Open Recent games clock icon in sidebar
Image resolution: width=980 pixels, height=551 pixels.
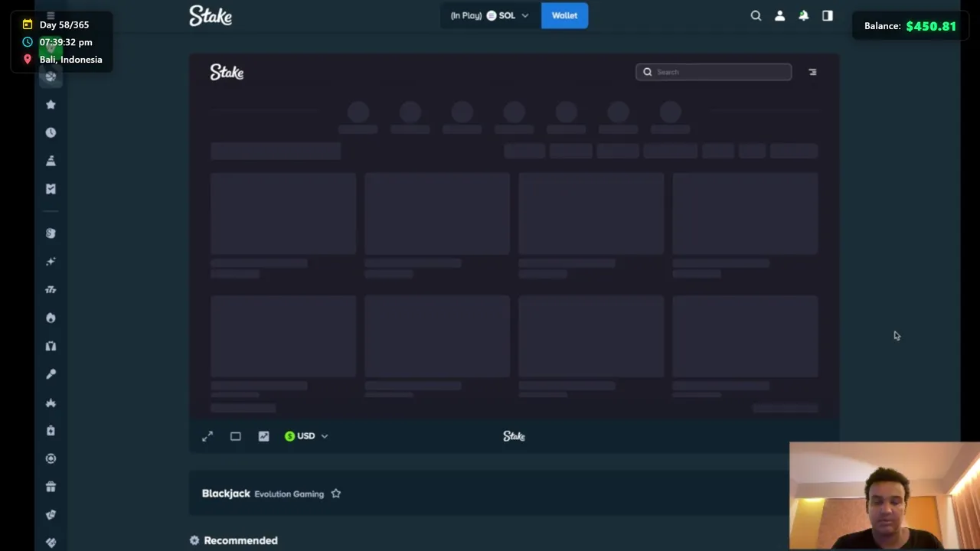point(51,132)
